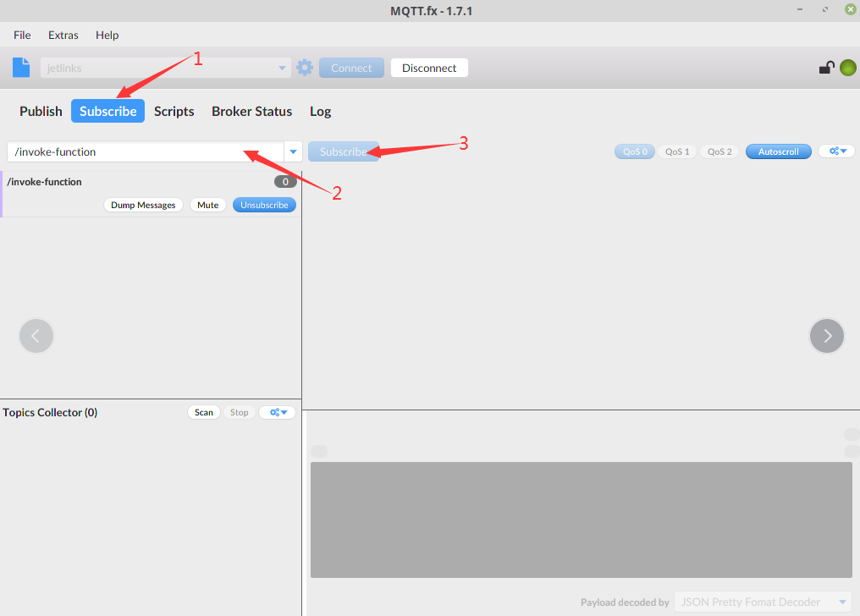
Task: Select QoS 0 toggle
Action: click(635, 151)
